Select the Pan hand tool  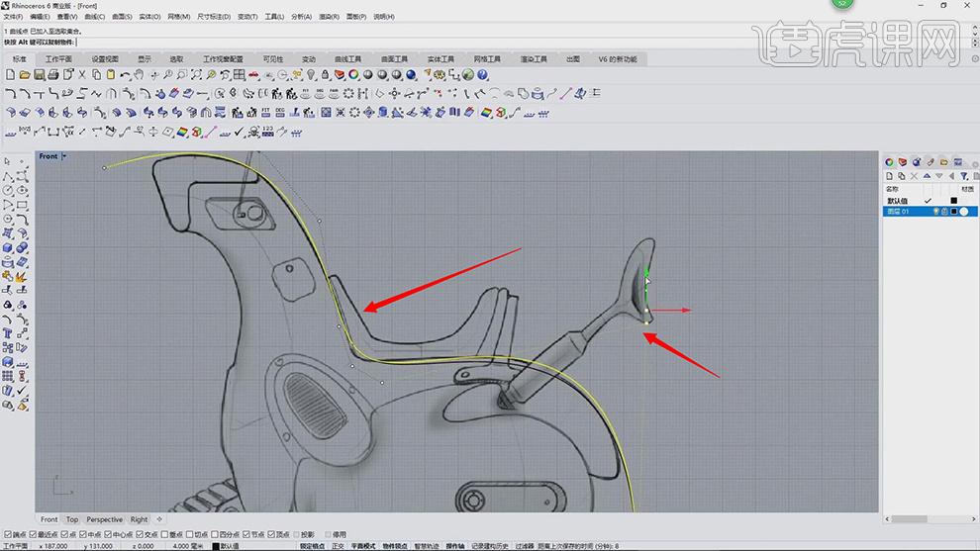[x=139, y=75]
